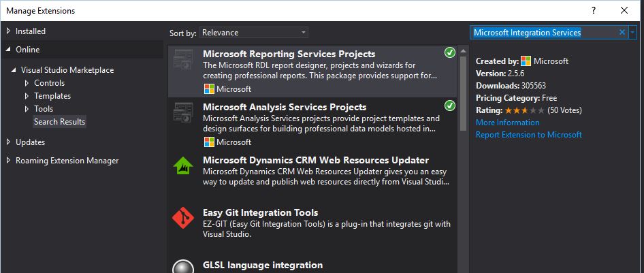Select Search Results in the tree
The width and height of the screenshot is (644, 273).
click(59, 121)
